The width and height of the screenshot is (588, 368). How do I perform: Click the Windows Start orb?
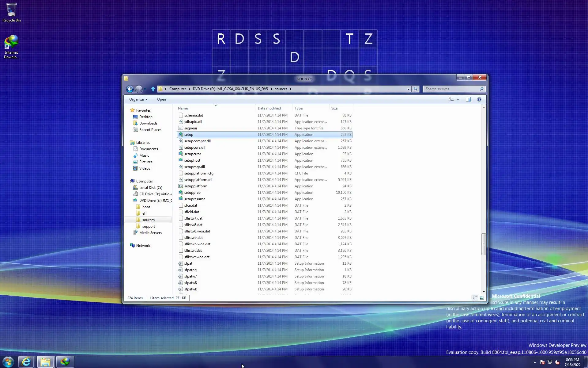[8, 362]
